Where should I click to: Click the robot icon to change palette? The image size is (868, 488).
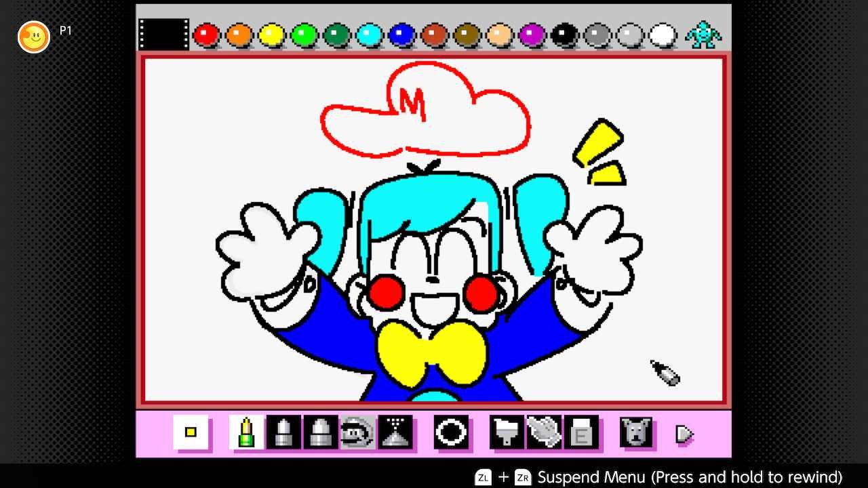(703, 35)
